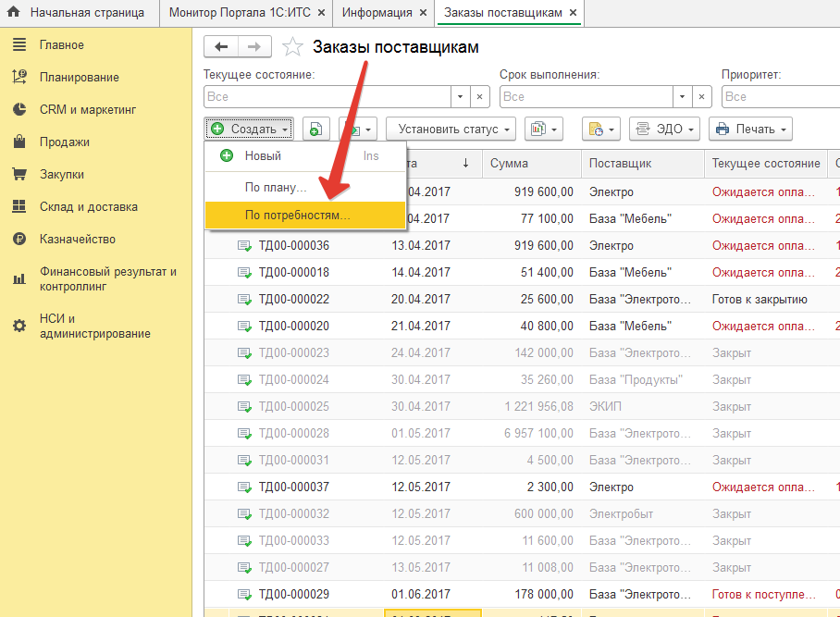Viewport: 840px width, 617px height.
Task: Close the Информация tab
Action: (x=422, y=13)
